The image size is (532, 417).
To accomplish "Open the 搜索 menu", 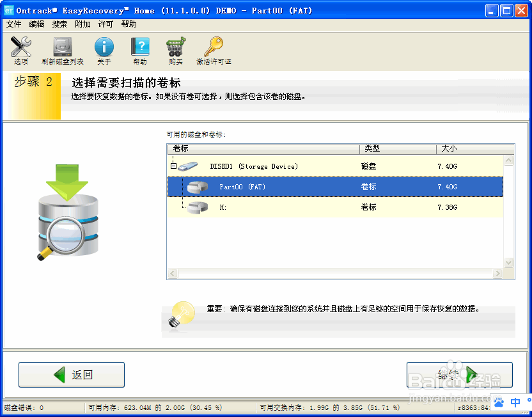I will pos(59,24).
